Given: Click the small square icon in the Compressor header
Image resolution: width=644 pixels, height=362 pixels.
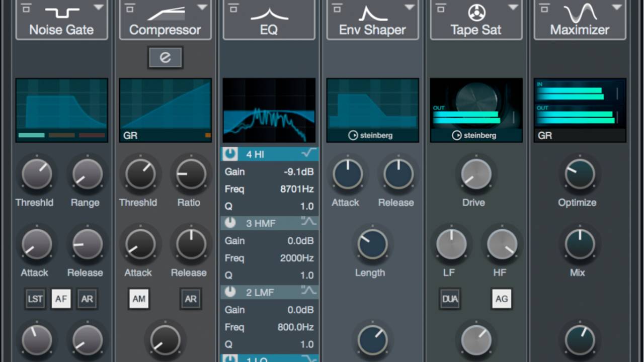Looking at the screenshot, I should [130, 8].
